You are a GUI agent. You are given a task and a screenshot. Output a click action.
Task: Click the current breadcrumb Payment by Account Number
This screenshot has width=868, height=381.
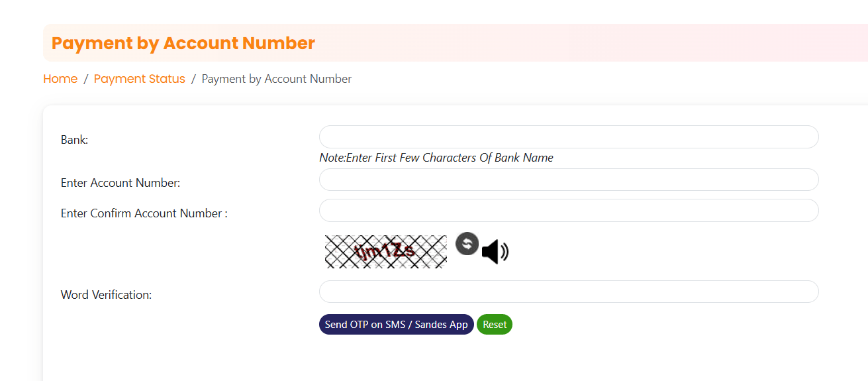(x=276, y=79)
